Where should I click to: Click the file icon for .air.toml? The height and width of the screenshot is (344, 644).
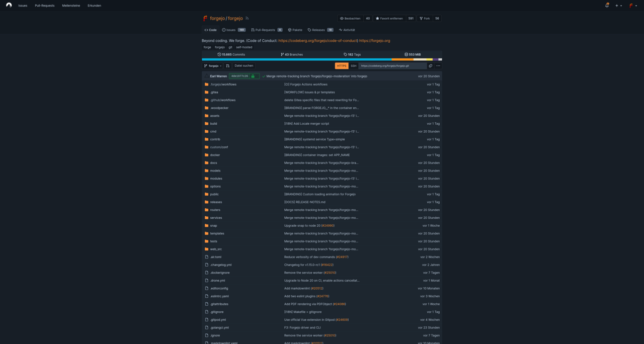[206, 256]
